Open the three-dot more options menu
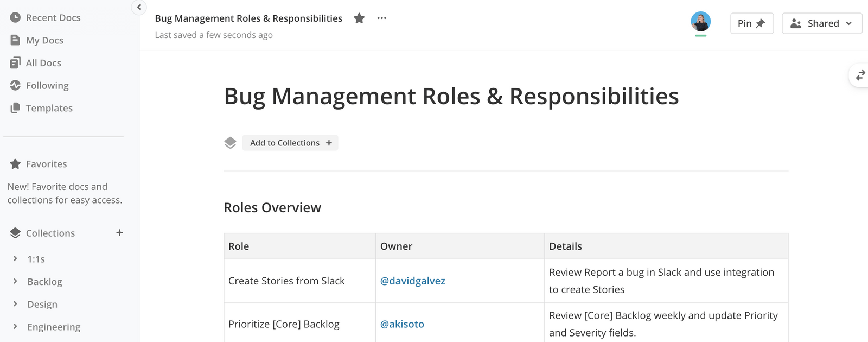This screenshot has width=868, height=342. point(382,18)
